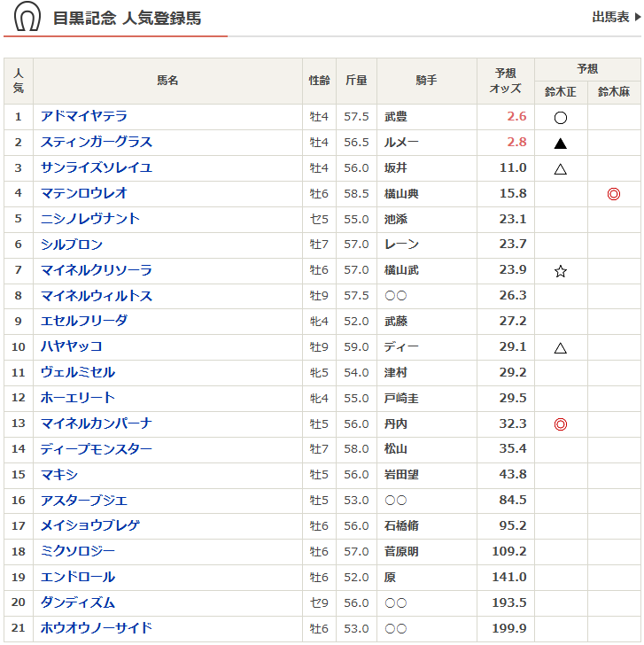This screenshot has height=645, width=644.
Task: Click the horseshoe icon beside 目黒記念 title
Action: point(27,17)
